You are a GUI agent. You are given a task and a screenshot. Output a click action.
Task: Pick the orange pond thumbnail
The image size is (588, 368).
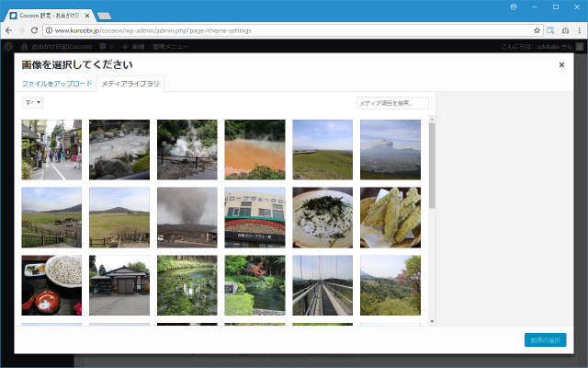coord(255,149)
